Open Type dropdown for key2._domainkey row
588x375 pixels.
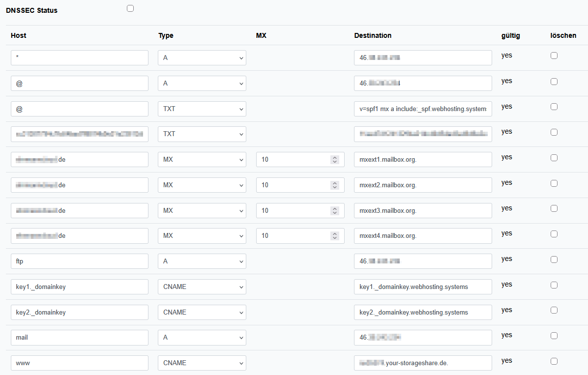coord(202,312)
